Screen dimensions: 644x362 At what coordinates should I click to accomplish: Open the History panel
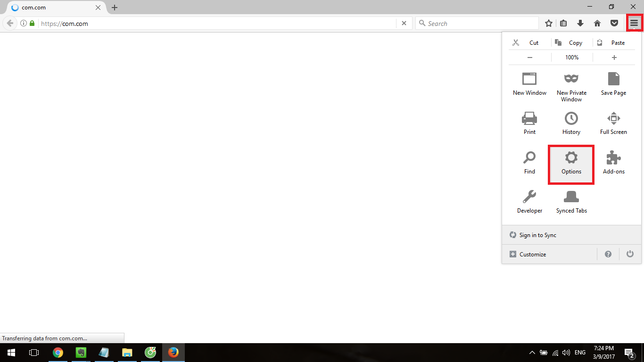click(571, 123)
